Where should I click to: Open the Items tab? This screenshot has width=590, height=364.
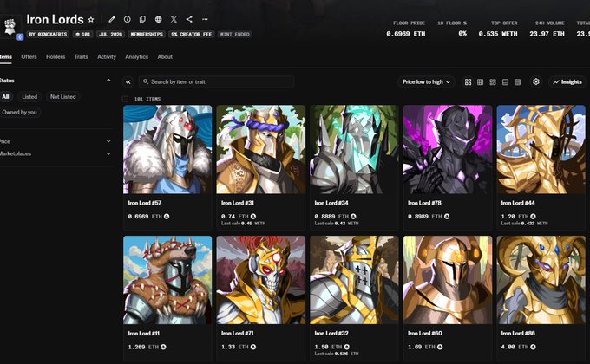point(6,57)
